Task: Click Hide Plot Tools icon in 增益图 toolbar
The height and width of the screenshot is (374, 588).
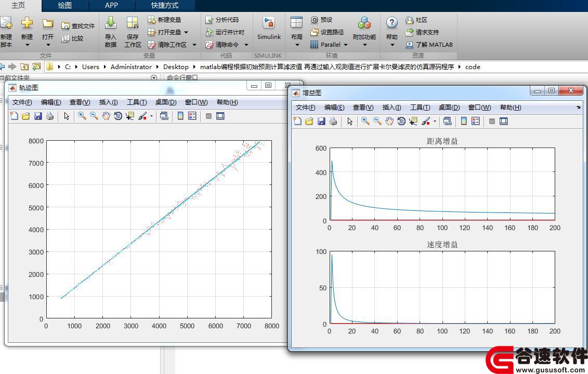Action: 492,122
